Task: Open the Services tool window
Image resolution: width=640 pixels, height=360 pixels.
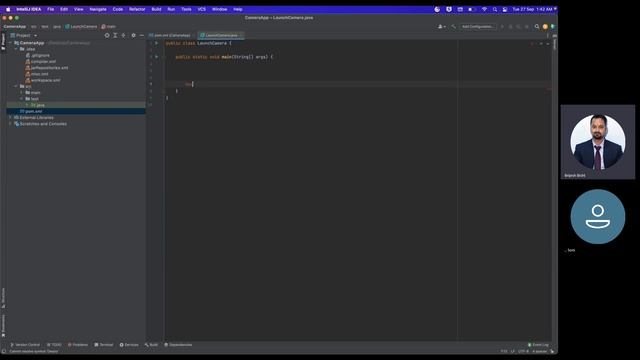Action: coord(129,345)
